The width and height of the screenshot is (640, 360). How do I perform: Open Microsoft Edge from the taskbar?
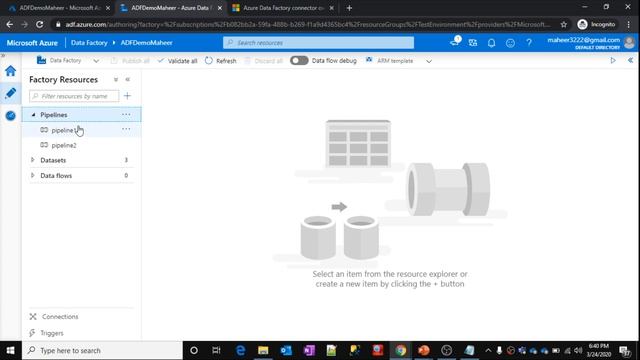240,351
